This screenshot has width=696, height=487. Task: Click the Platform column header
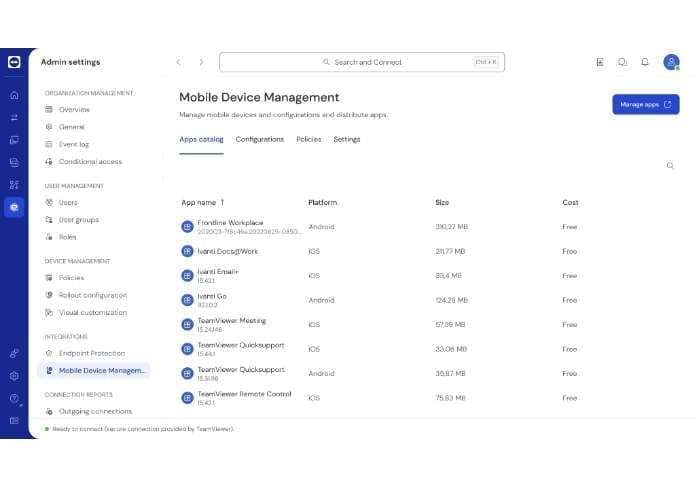[x=323, y=202]
